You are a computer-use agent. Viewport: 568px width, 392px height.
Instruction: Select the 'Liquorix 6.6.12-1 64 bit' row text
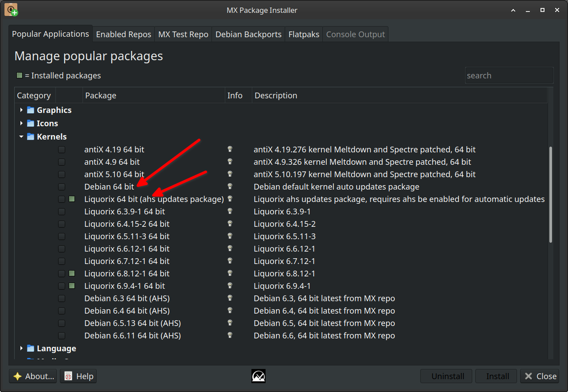pos(127,248)
